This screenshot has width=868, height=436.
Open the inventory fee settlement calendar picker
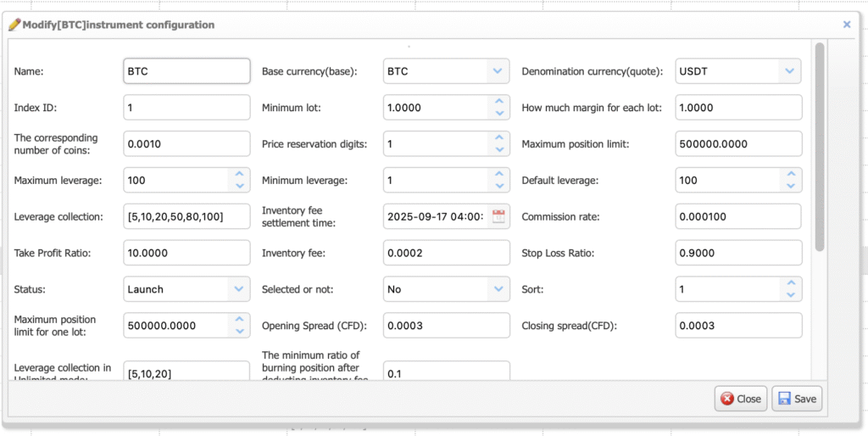[498, 216]
